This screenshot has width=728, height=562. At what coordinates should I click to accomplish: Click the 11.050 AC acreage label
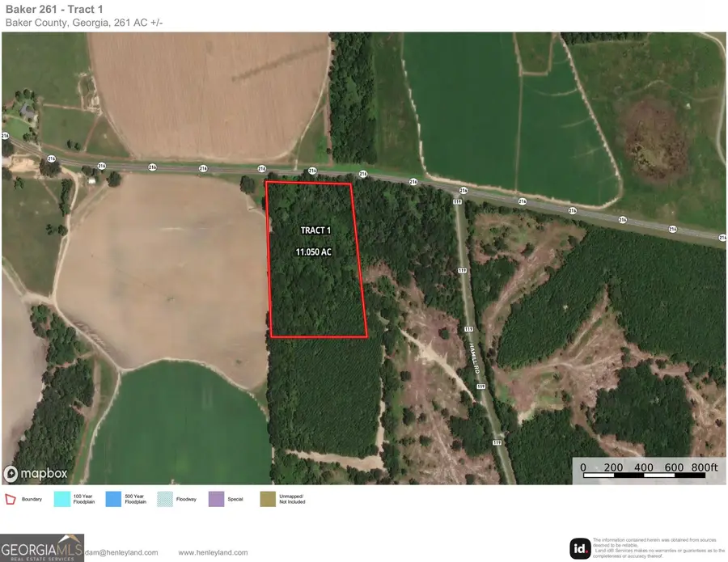pyautogui.click(x=314, y=252)
